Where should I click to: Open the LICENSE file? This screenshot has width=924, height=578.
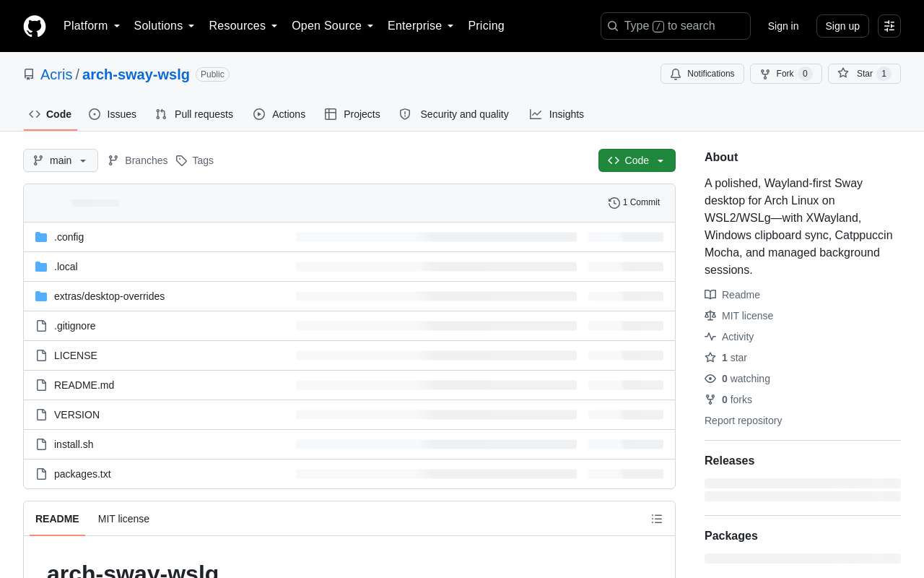pos(76,355)
